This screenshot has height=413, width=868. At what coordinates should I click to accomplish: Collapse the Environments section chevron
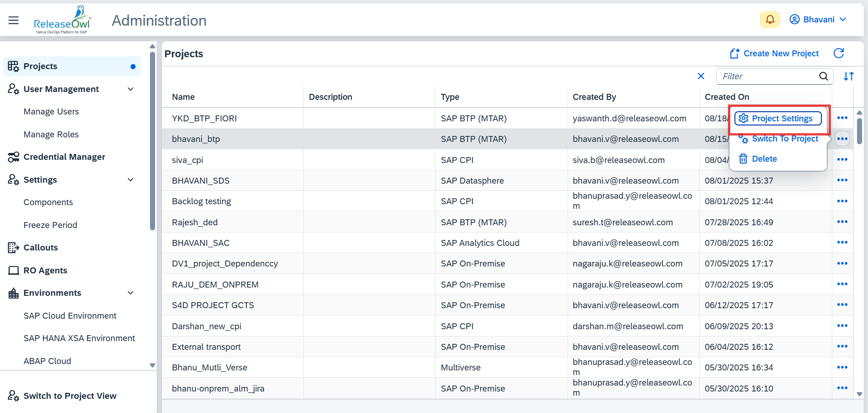130,293
